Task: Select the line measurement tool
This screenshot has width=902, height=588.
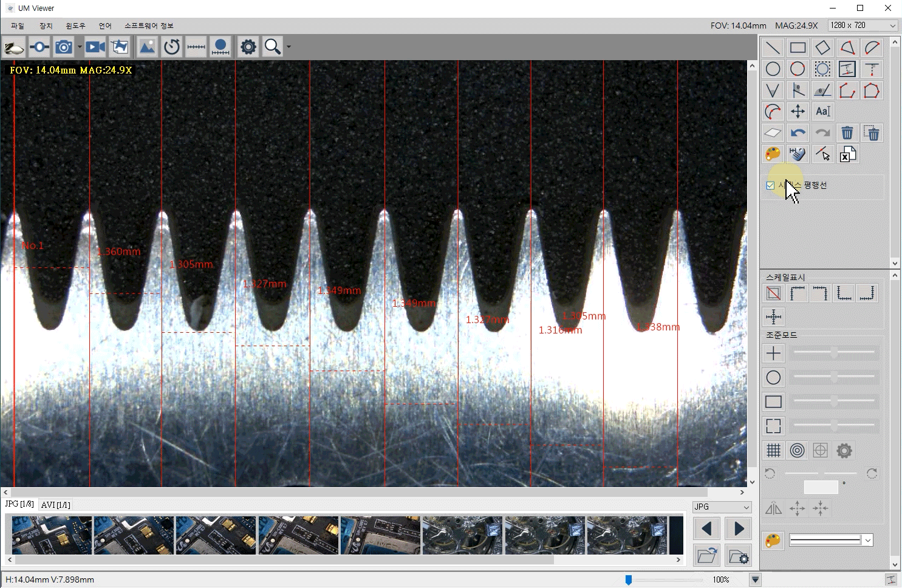Action: (x=773, y=48)
